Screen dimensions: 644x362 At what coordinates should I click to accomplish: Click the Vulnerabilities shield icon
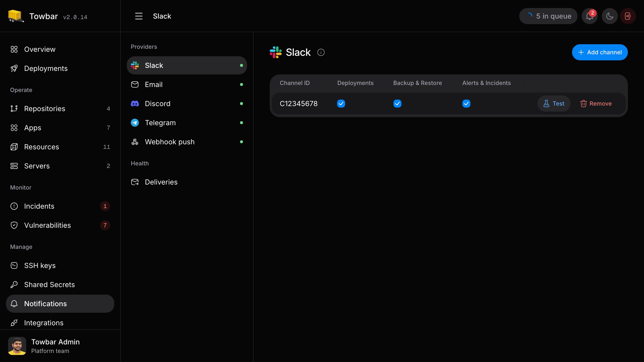pyautogui.click(x=14, y=225)
